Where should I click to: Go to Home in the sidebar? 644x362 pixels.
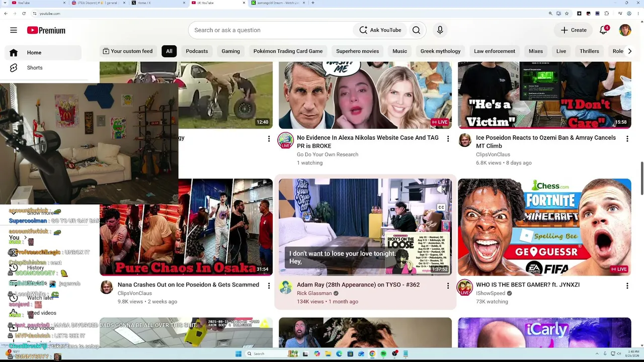[43, 53]
